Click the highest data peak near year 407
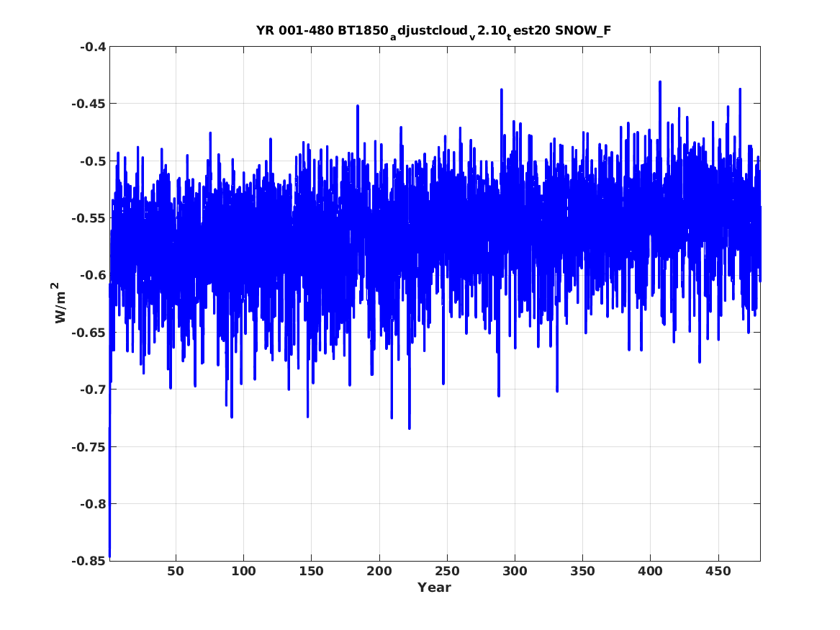Image resolution: width=840 pixels, height=630 pixels. 660,83
